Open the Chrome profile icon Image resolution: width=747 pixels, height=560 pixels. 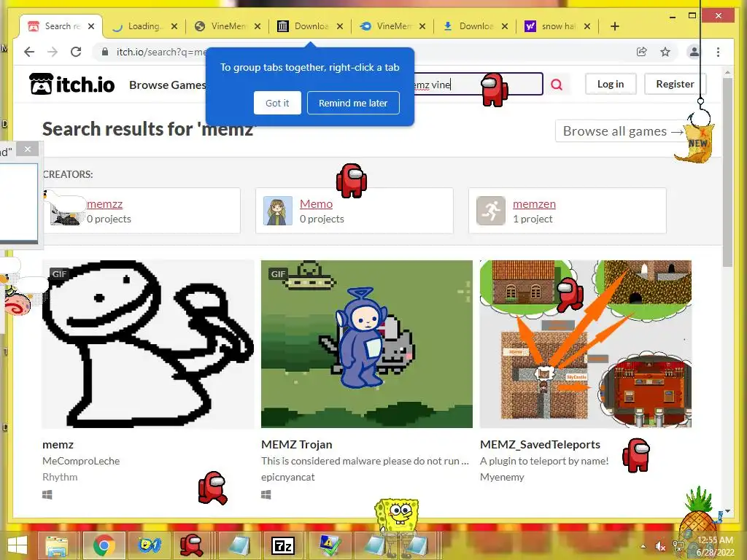[x=694, y=52]
